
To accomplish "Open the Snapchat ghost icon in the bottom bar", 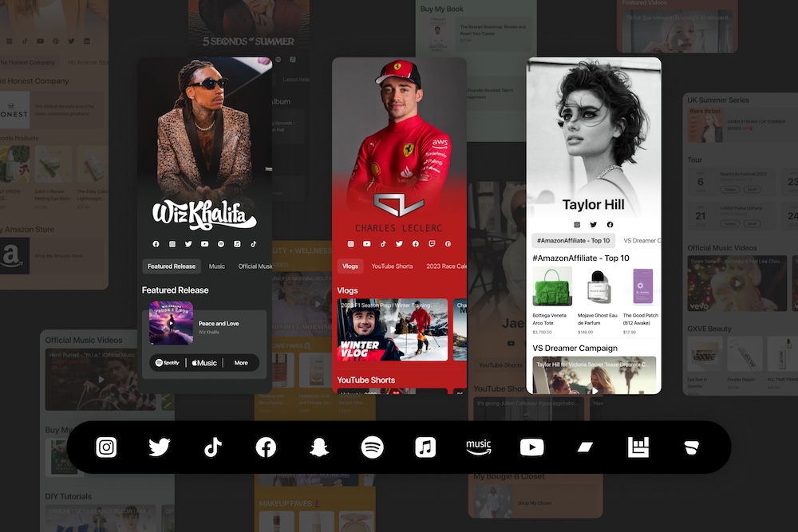I will point(319,447).
